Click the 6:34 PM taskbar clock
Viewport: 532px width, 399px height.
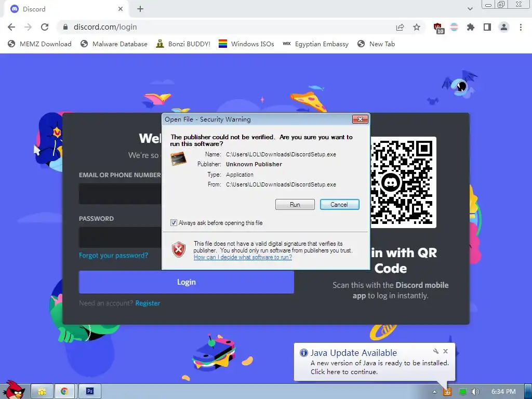click(x=503, y=392)
